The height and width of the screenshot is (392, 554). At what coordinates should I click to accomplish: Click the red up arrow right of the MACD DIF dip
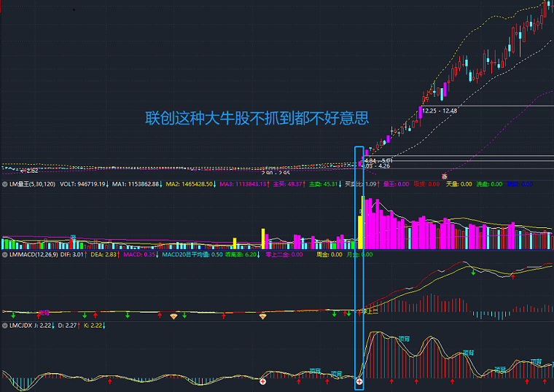click(512, 277)
